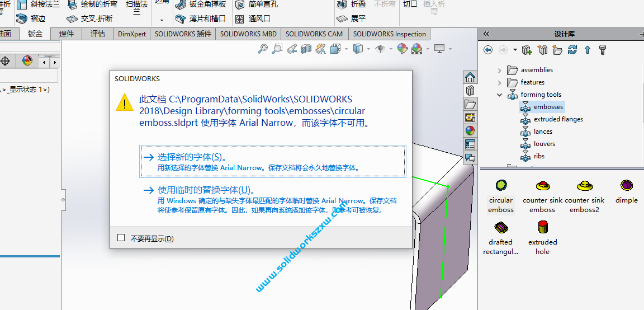This screenshot has height=310, width=644.
Task: Switch to the 钣金 tab
Action: (x=35, y=34)
